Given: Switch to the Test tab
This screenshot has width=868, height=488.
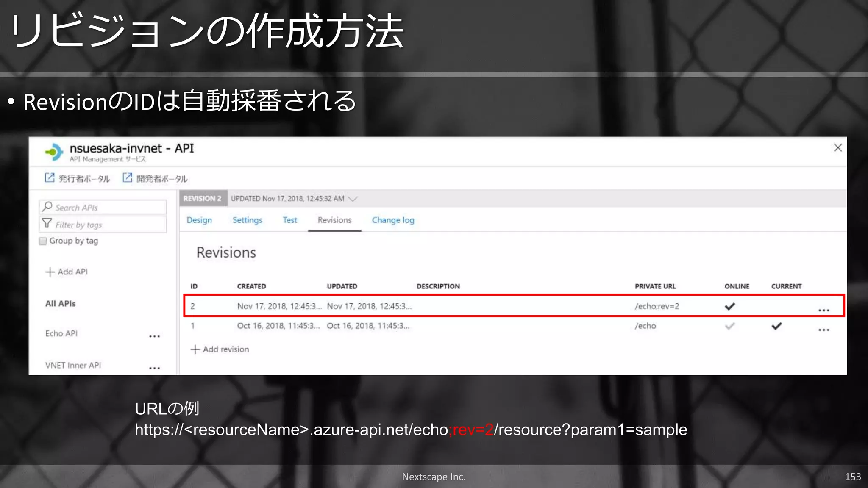Looking at the screenshot, I should tap(290, 220).
